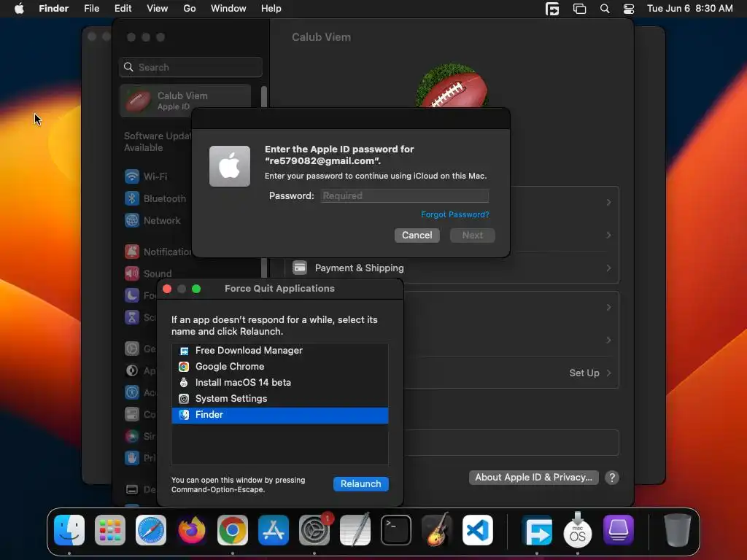
Task: Open Launchpad in the Dock
Action: pyautogui.click(x=110, y=530)
